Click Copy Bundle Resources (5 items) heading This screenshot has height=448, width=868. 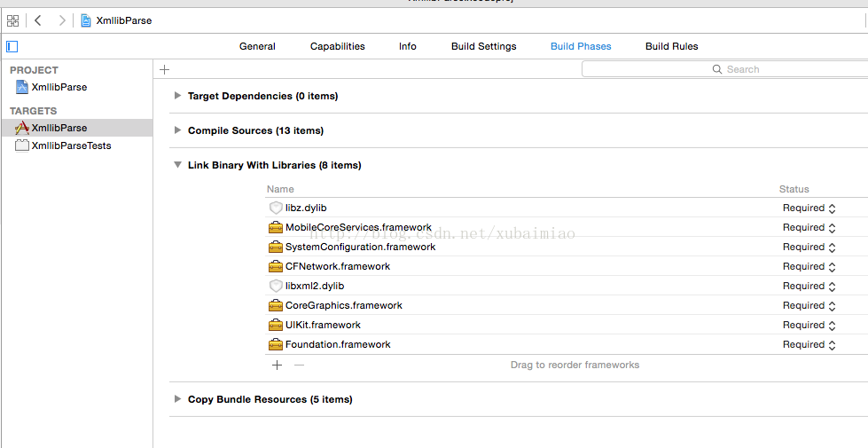point(270,399)
